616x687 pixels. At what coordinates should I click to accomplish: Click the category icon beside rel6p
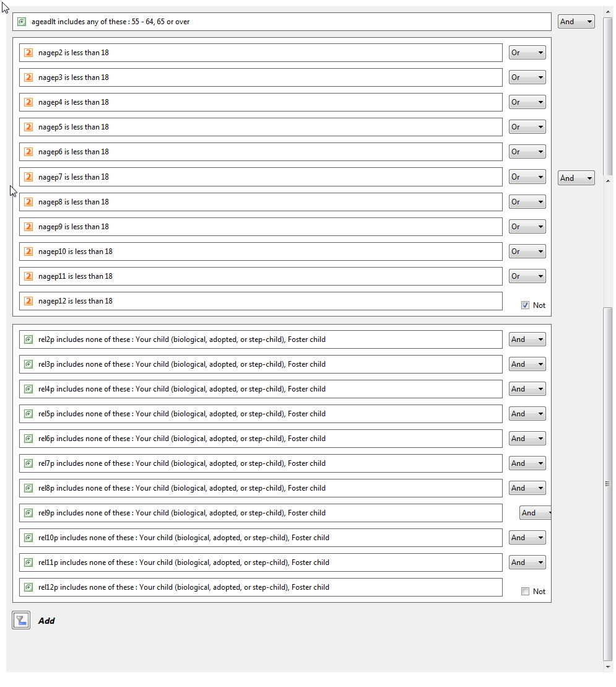(x=28, y=439)
